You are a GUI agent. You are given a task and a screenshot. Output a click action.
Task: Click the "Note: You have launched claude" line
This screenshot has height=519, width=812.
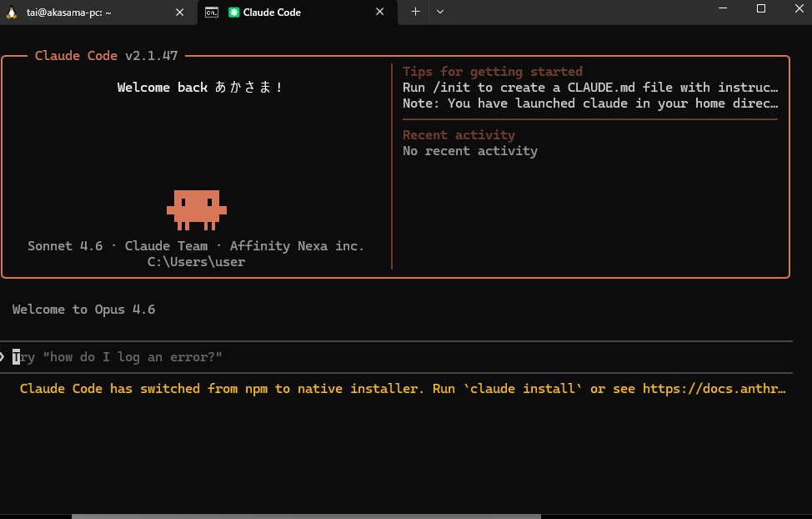(x=590, y=103)
